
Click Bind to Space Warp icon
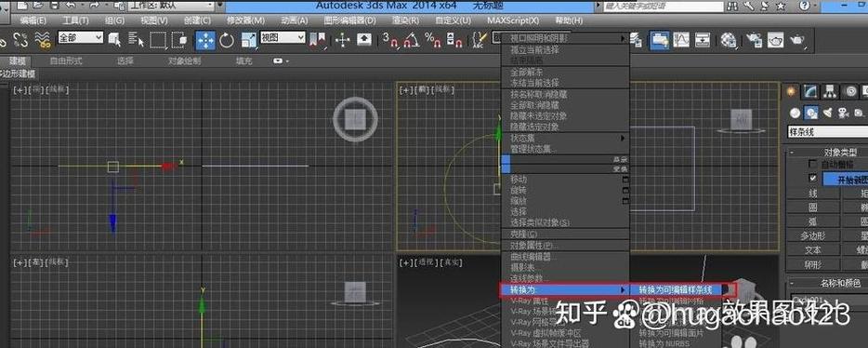tap(43, 39)
